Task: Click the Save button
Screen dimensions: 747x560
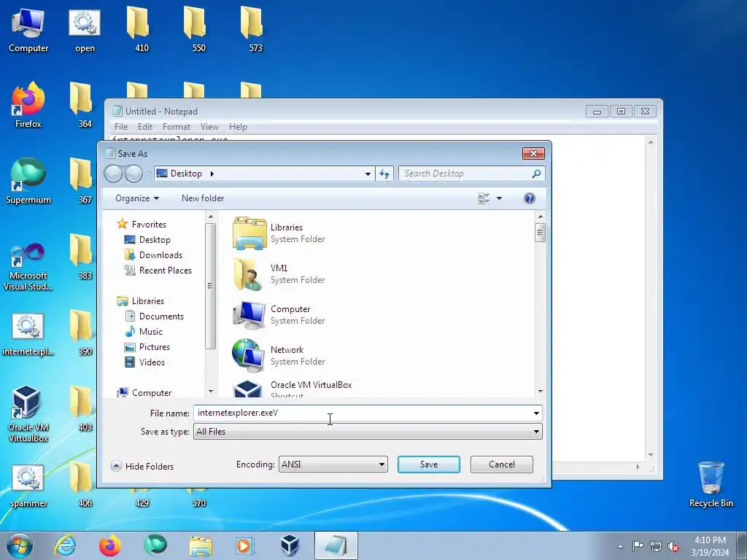Action: 429,464
